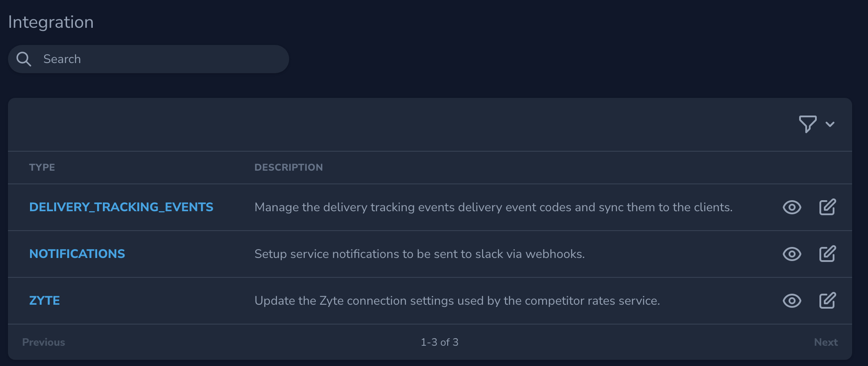Open the eye icon for DELIVERY_TRACKING_EVENTS
The image size is (868, 366).
pos(792,207)
